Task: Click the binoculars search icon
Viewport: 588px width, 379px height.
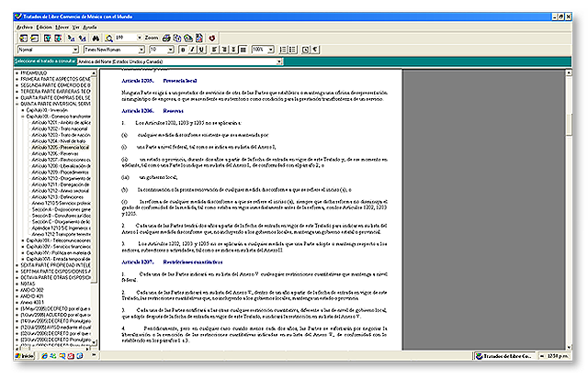Action: click(96, 39)
